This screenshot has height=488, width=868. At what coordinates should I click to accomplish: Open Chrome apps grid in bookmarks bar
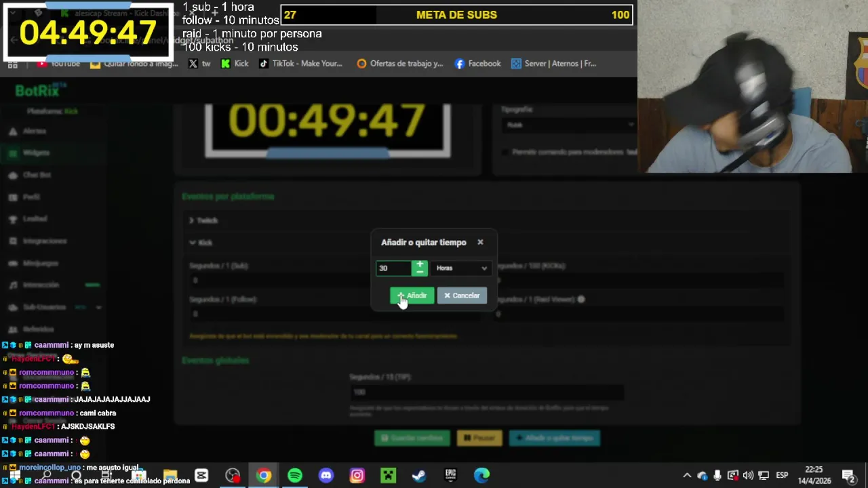pos(12,64)
